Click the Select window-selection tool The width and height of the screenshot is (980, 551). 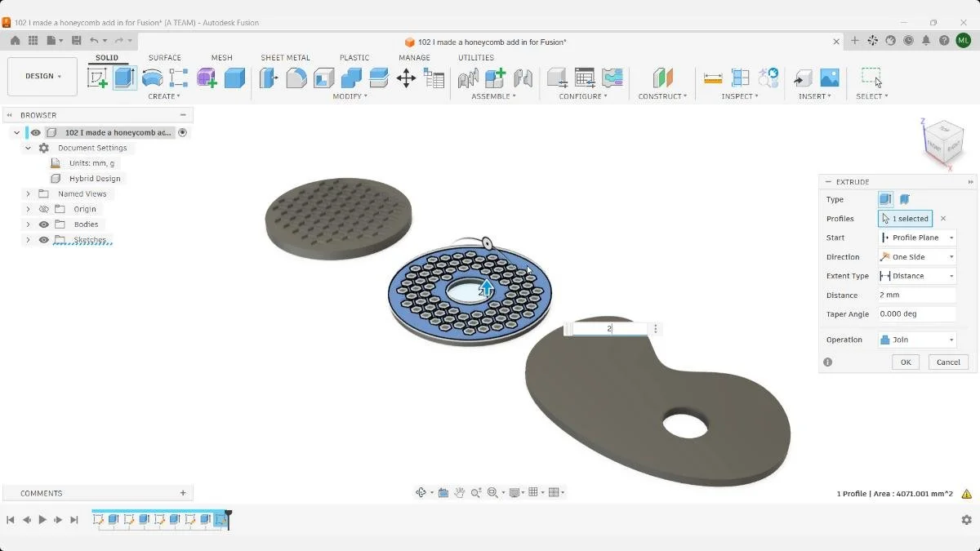pyautogui.click(x=871, y=78)
